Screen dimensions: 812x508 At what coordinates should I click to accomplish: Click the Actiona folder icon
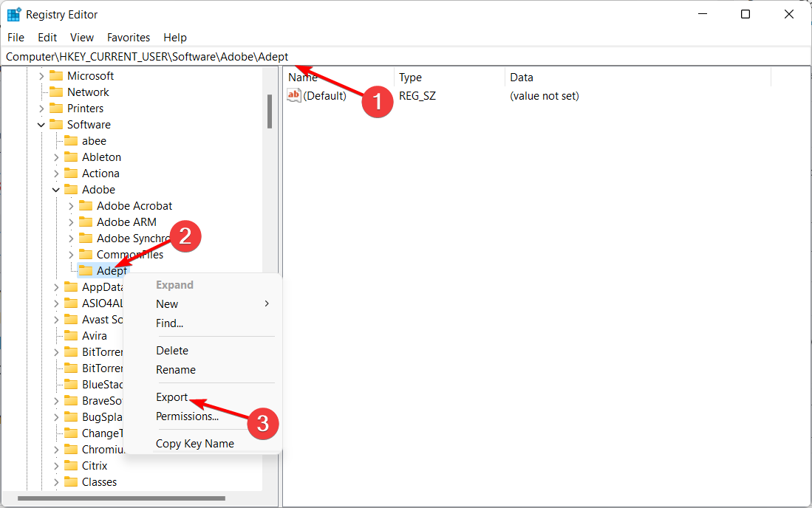[71, 174]
